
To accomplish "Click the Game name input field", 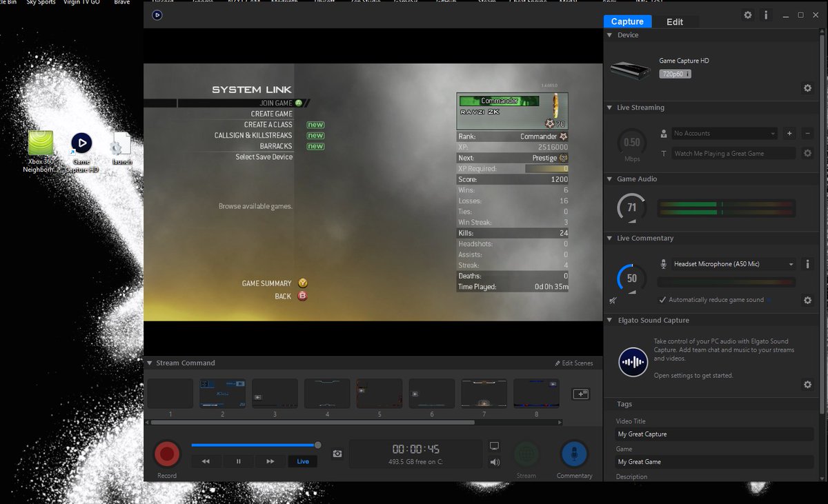I will click(715, 462).
